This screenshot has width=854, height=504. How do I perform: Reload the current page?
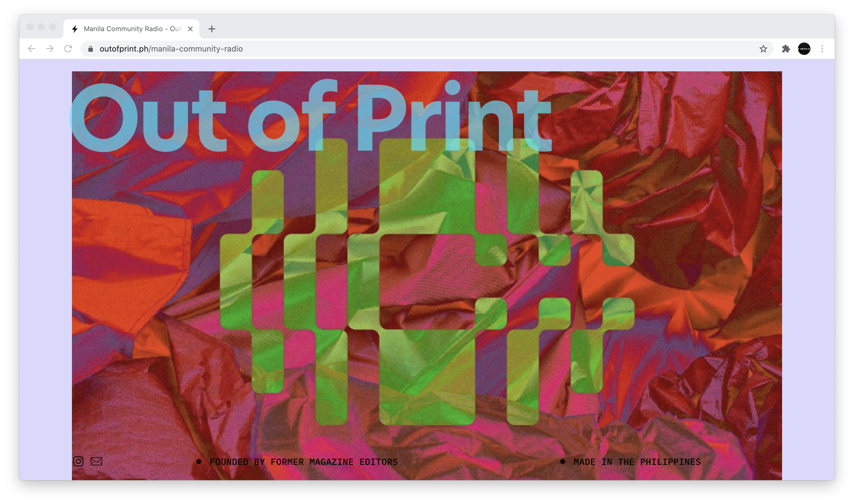[x=68, y=49]
